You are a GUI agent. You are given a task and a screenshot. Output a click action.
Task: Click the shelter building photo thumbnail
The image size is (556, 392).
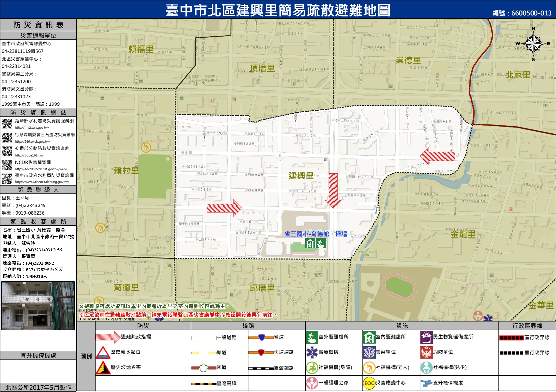38,306
